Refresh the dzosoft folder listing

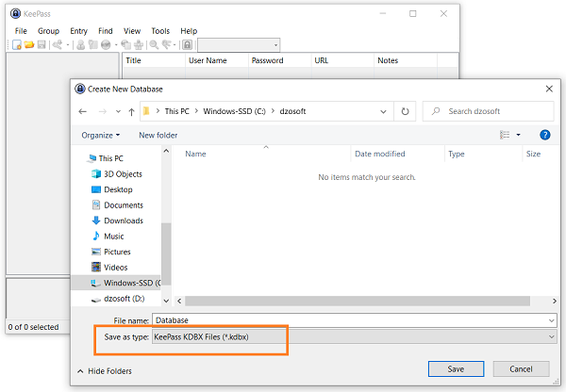click(x=405, y=111)
